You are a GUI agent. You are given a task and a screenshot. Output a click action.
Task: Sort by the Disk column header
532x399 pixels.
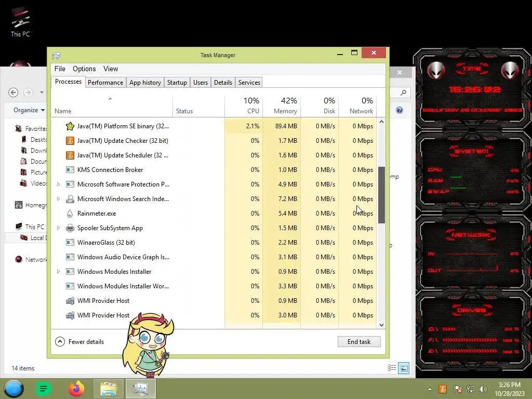pyautogui.click(x=320, y=106)
